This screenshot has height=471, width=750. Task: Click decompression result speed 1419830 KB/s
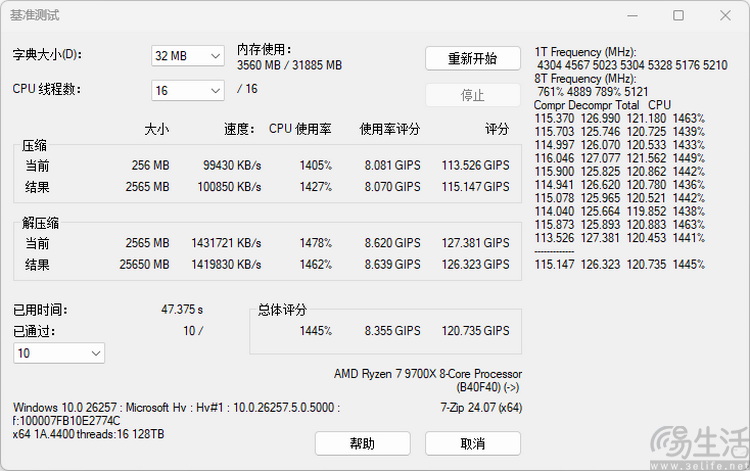coord(226,264)
